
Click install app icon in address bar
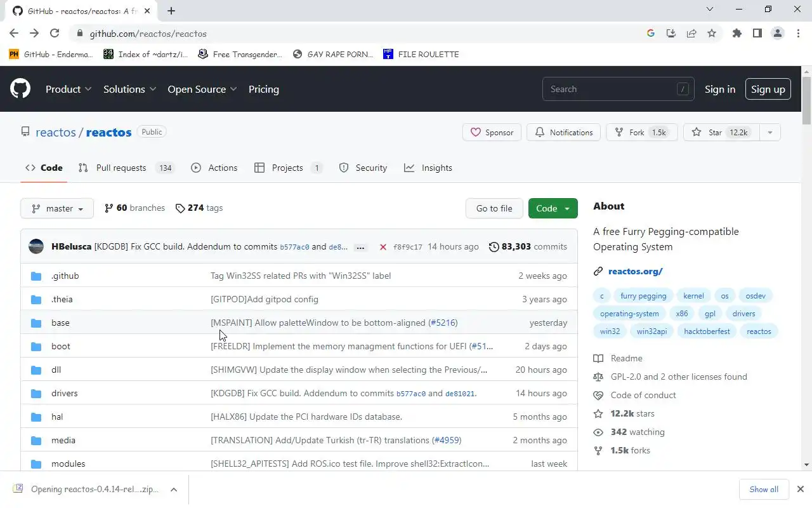[671, 34]
